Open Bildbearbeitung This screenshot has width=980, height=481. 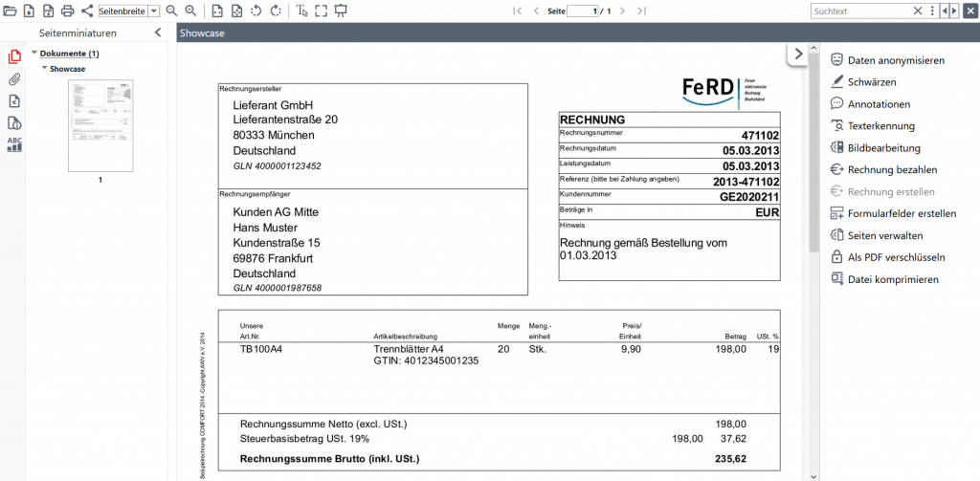click(x=875, y=148)
